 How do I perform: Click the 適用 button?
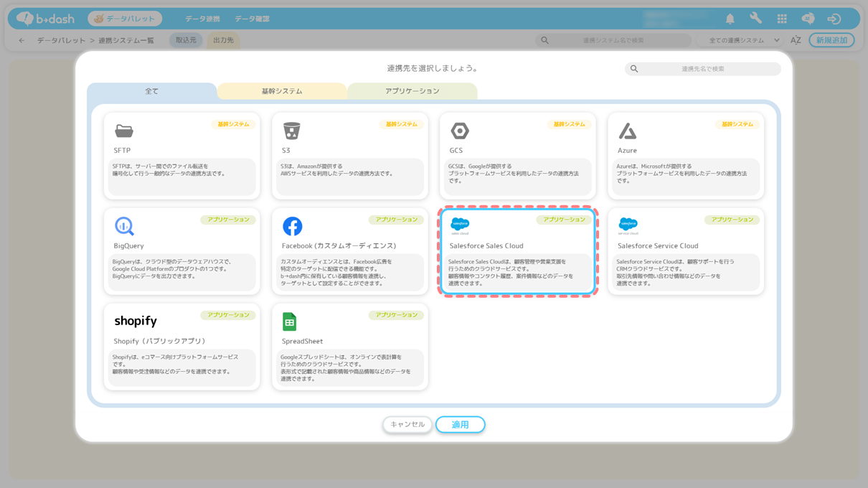coord(461,424)
